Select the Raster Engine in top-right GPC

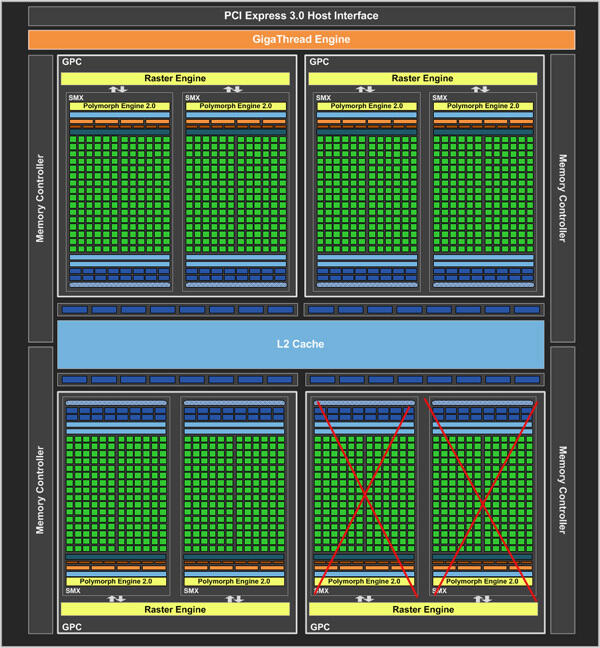[x=423, y=79]
